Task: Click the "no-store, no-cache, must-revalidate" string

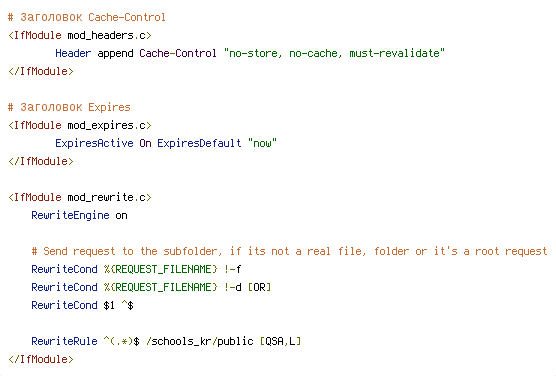Action: (x=334, y=53)
